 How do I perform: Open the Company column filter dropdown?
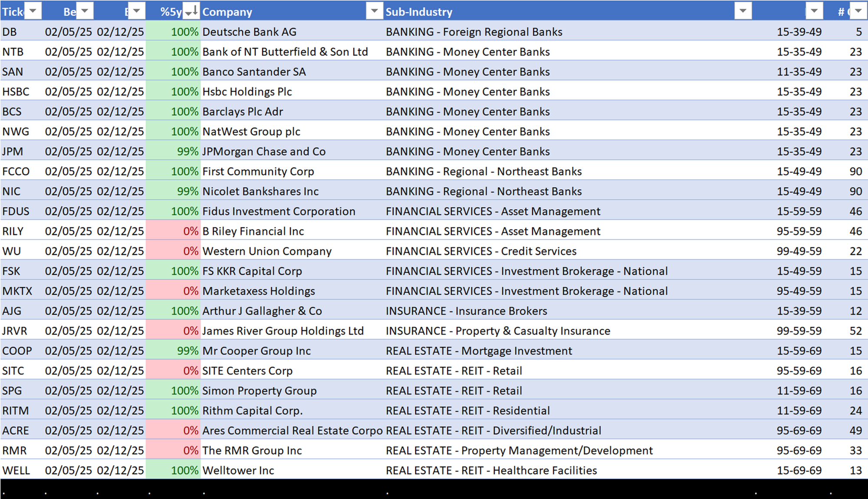click(x=374, y=11)
